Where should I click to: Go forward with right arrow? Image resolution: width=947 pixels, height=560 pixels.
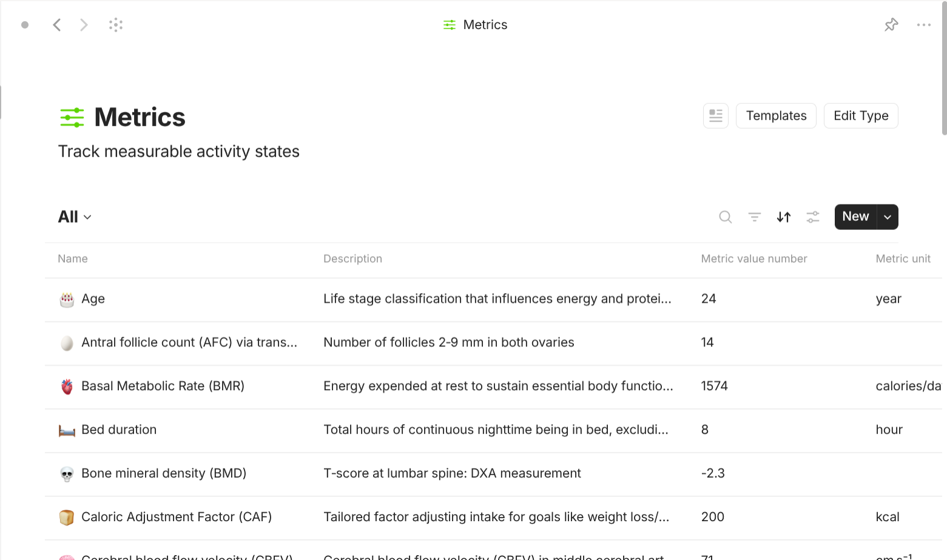[84, 25]
